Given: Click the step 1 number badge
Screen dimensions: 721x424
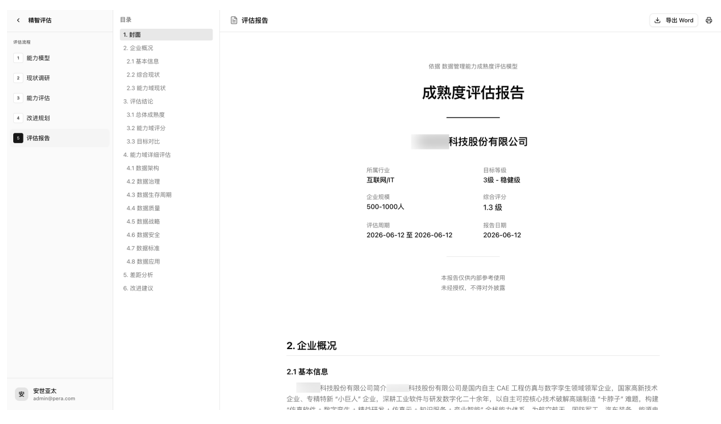Looking at the screenshot, I should (x=18, y=58).
